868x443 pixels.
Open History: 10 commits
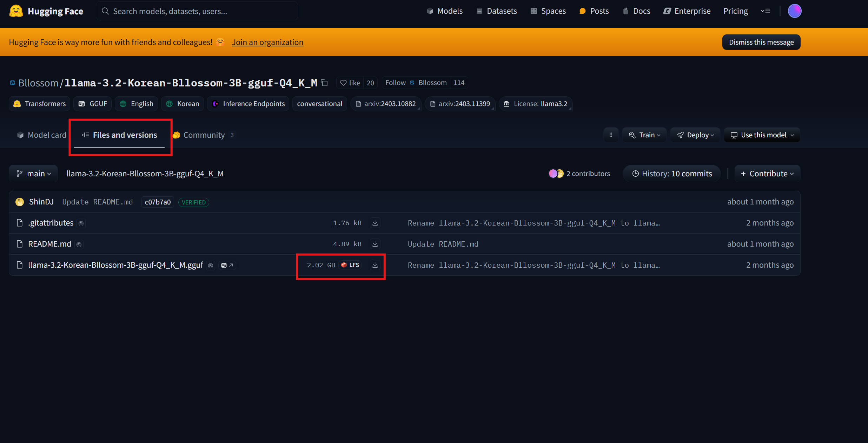pyautogui.click(x=672, y=174)
